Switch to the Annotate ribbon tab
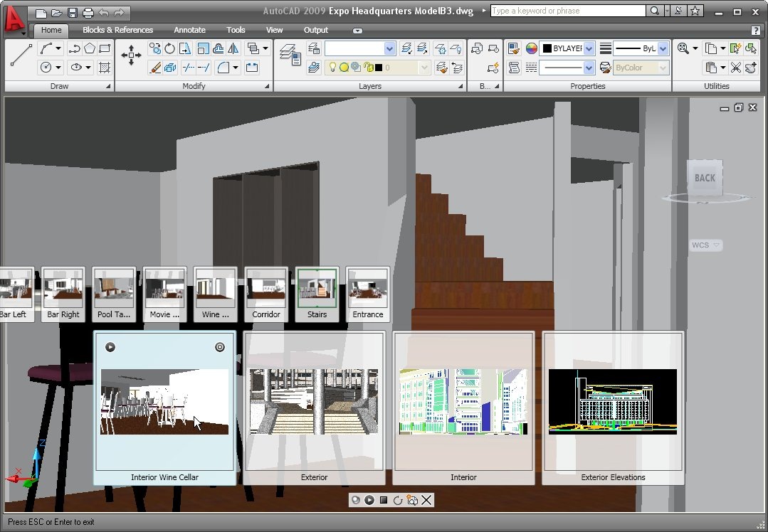 (x=189, y=30)
